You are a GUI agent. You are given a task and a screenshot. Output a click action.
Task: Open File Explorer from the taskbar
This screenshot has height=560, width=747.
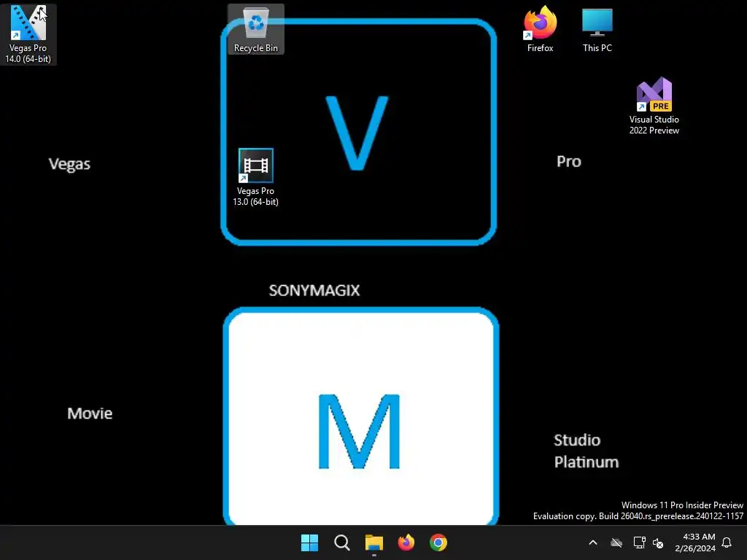coord(374,542)
